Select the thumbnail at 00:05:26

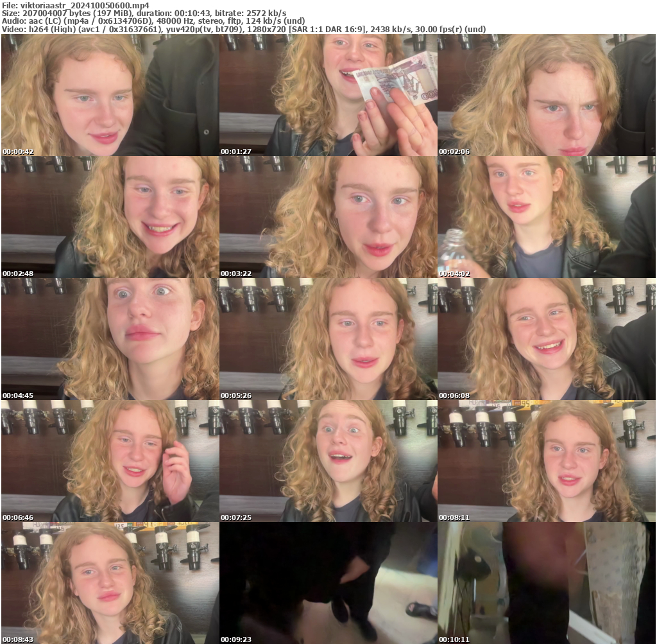327,338
